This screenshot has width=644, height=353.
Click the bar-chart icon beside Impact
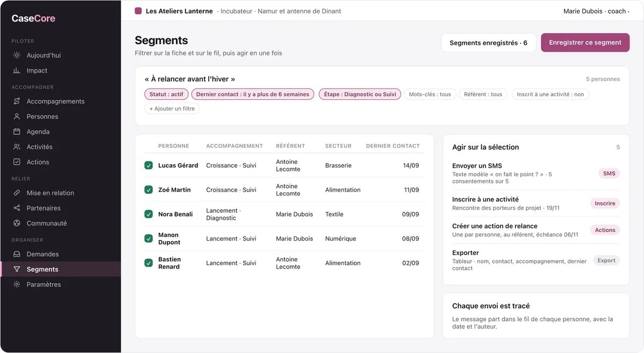(x=17, y=70)
